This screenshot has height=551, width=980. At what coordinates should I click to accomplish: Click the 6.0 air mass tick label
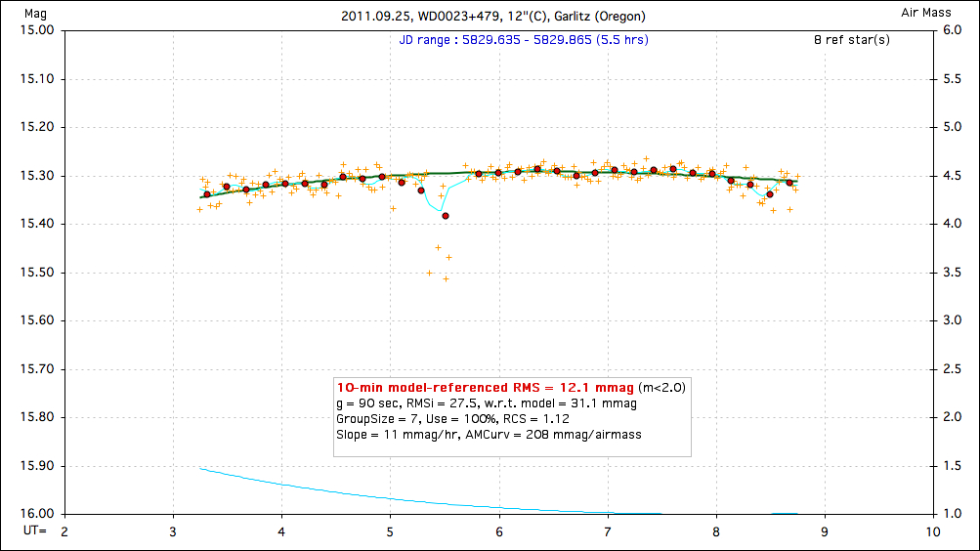tap(952, 30)
